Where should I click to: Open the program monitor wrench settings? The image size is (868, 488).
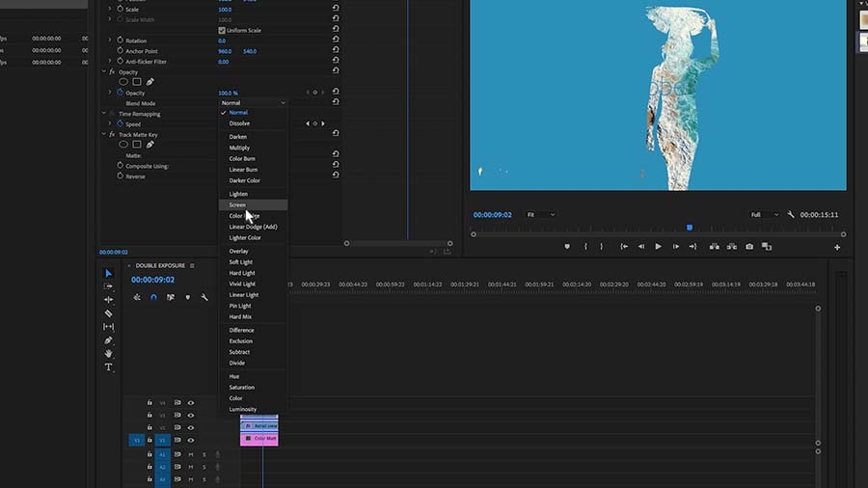[x=791, y=215]
